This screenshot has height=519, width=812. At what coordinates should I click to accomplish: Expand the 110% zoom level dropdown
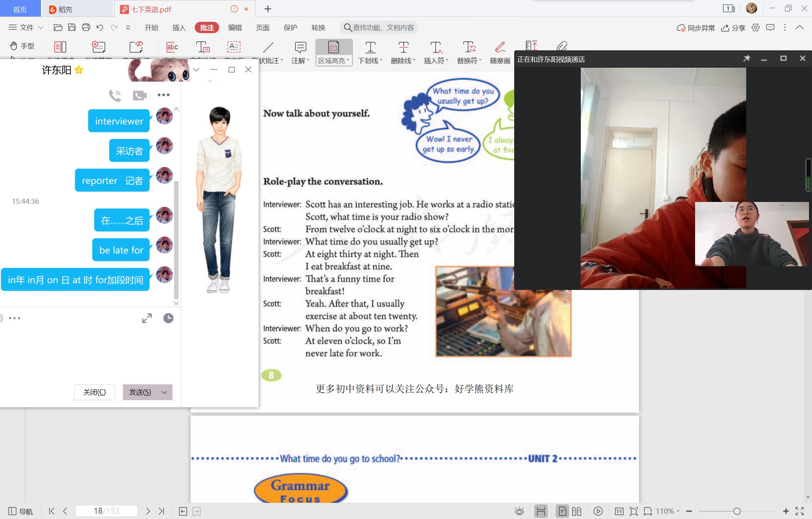click(x=668, y=511)
